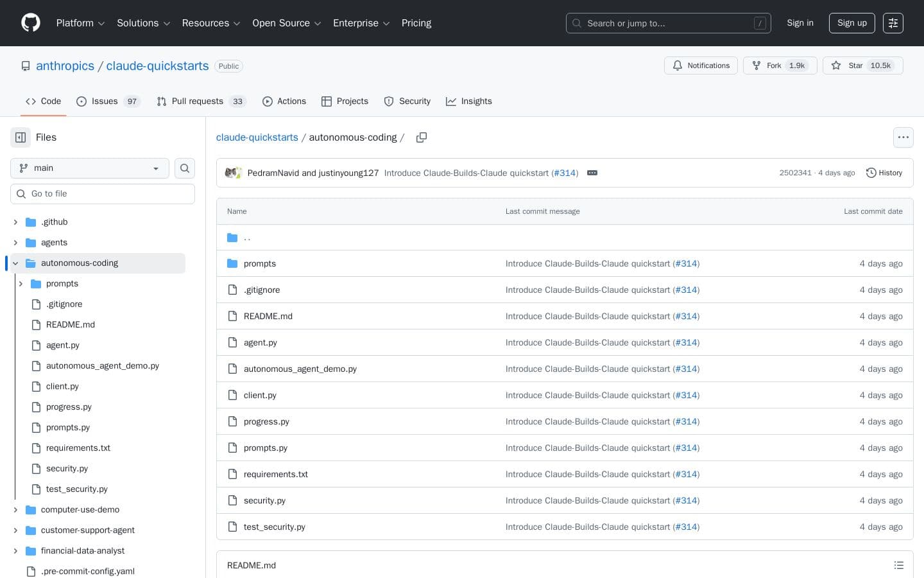This screenshot has width=924, height=578.
Task: Click the Notifications bell icon
Action: point(678,65)
